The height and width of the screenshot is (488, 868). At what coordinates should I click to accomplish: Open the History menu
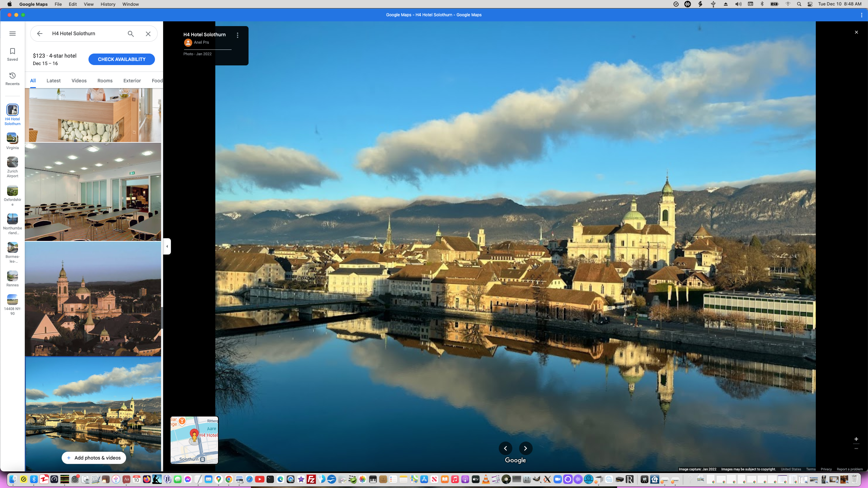coord(108,4)
